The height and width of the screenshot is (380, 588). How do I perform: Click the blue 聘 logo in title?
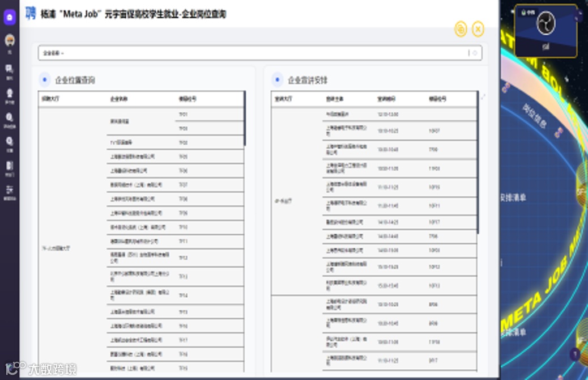coord(31,14)
